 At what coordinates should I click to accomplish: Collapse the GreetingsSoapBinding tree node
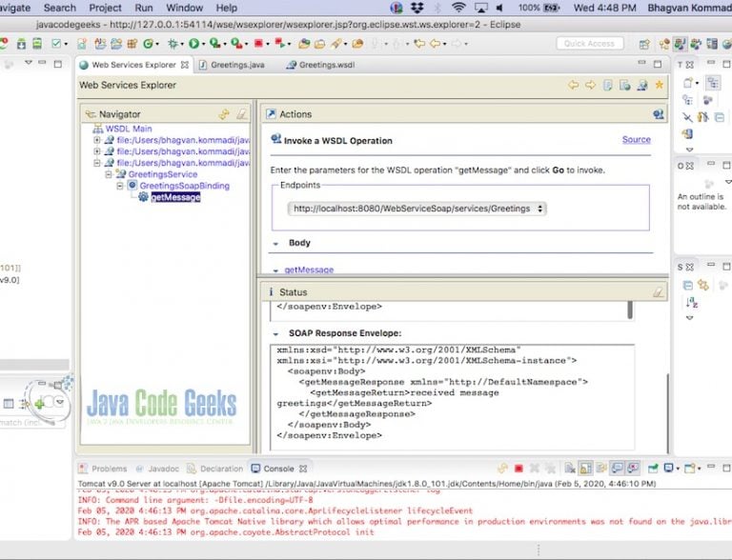[119, 186]
